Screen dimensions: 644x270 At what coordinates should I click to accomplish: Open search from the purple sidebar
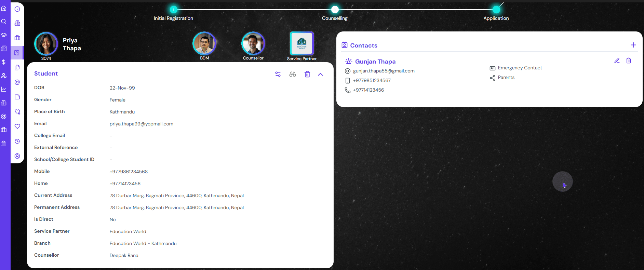click(x=4, y=22)
